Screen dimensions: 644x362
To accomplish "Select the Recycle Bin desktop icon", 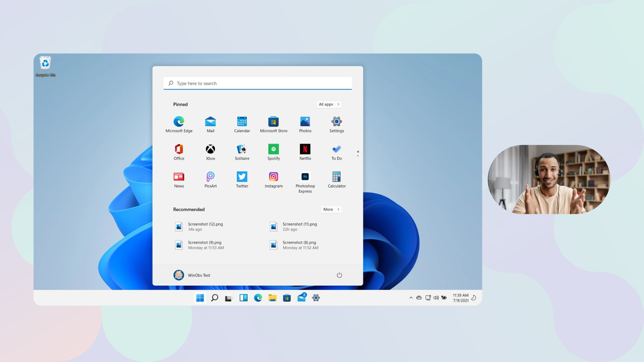I will point(45,66).
